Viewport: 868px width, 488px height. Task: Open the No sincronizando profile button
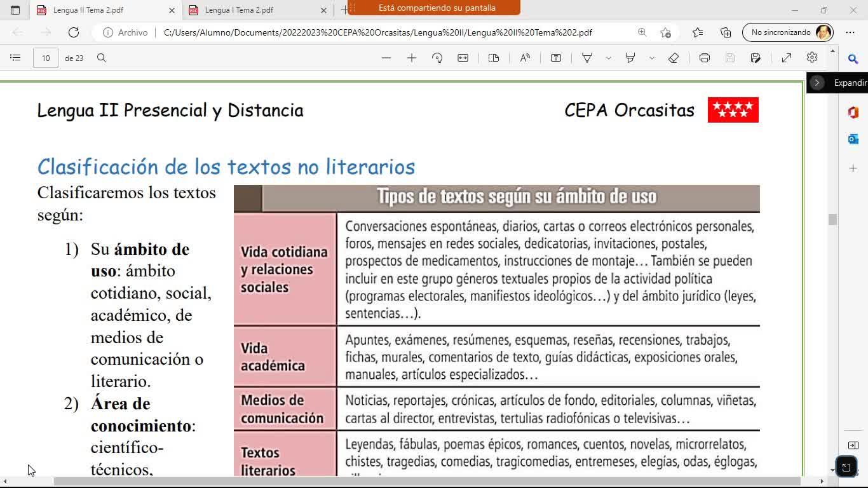788,32
